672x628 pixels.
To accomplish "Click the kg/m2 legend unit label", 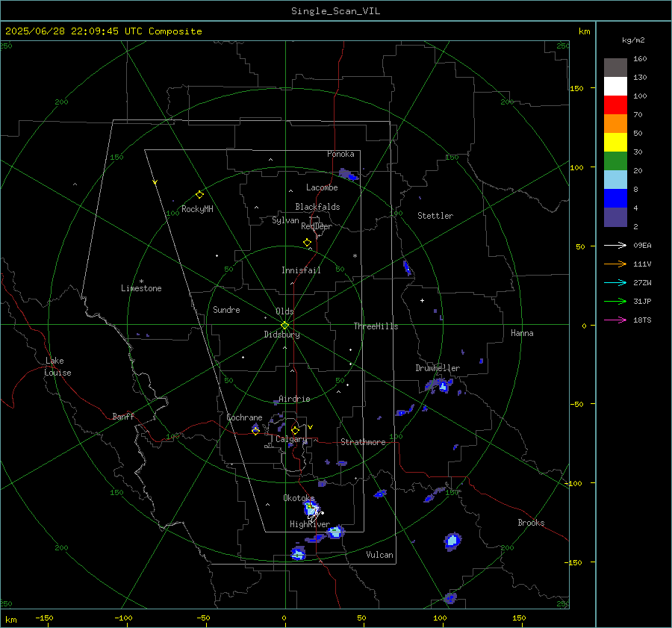I will tap(633, 40).
